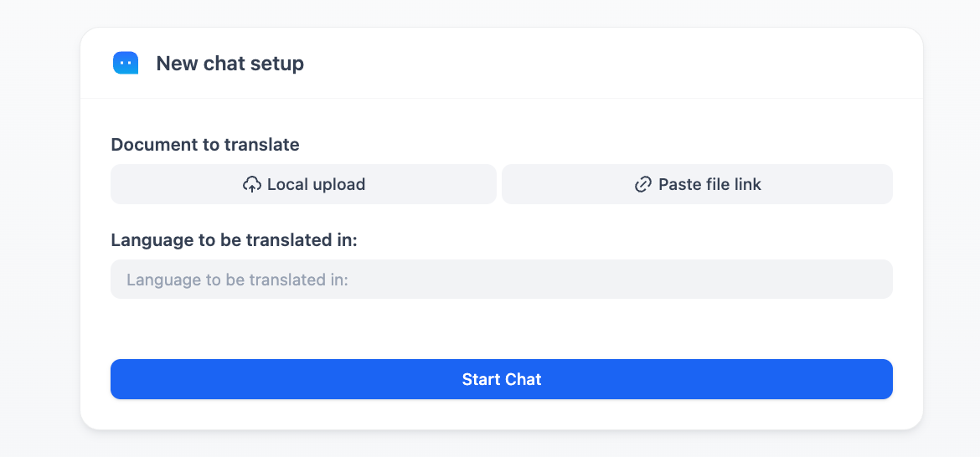Image resolution: width=980 pixels, height=457 pixels.
Task: Click the blue chatbot logo icon
Action: click(126, 63)
